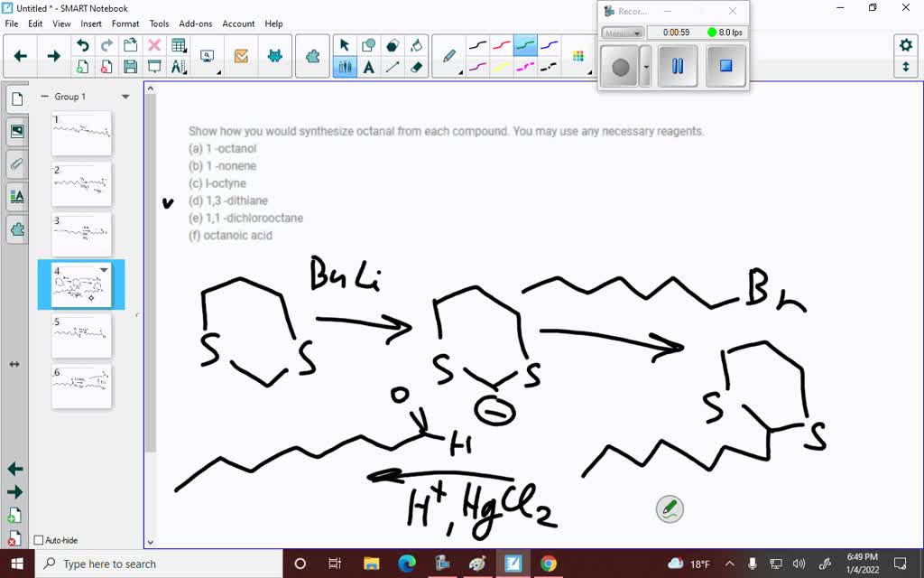Screen dimensions: 924x578
Task: Stop the screen recording
Action: pyautogui.click(x=725, y=66)
